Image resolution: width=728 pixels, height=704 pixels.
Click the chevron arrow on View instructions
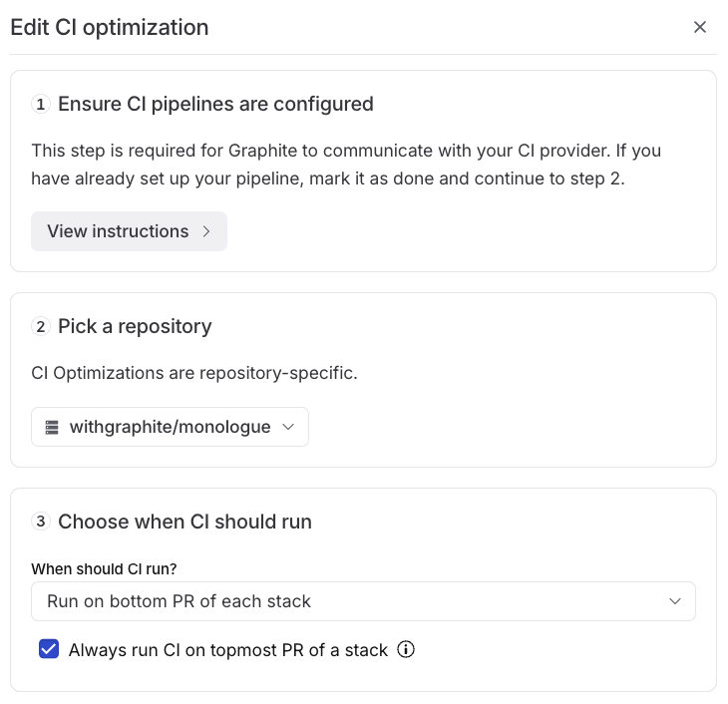click(x=206, y=231)
